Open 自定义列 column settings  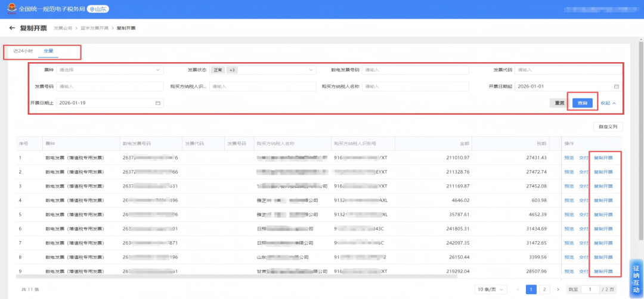(608, 127)
